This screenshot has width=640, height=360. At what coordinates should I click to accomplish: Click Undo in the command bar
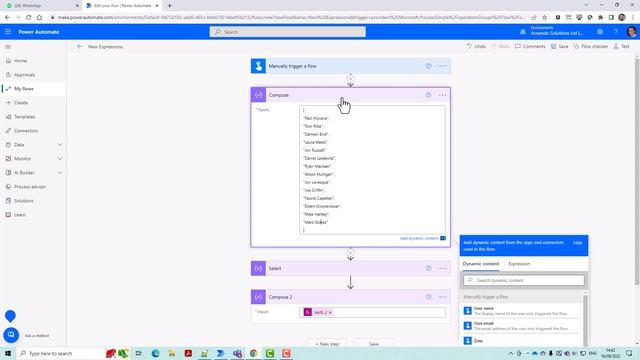[x=476, y=47]
